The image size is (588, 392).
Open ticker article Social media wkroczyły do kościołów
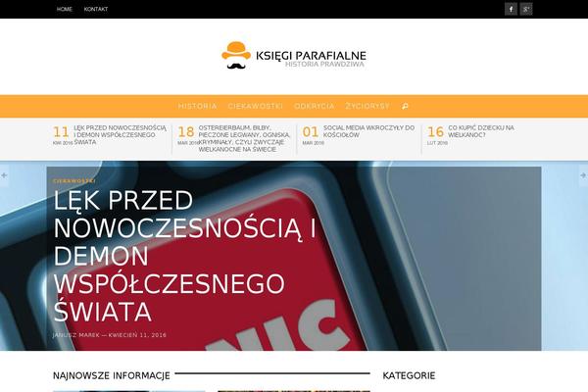(x=369, y=131)
